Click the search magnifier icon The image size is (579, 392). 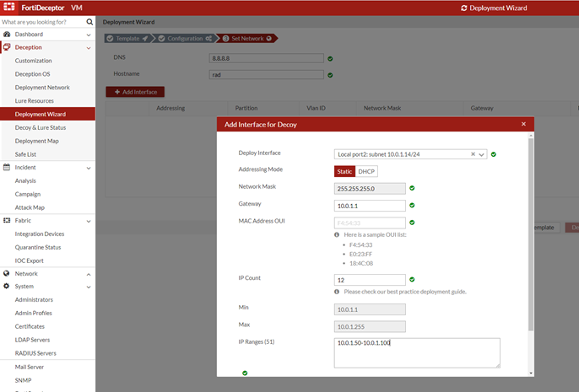[89, 22]
